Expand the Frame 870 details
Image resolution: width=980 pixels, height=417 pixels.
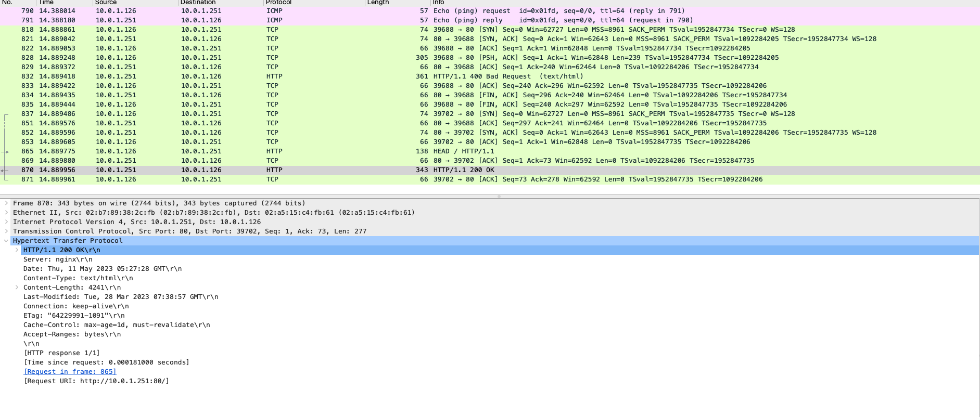click(x=6, y=203)
